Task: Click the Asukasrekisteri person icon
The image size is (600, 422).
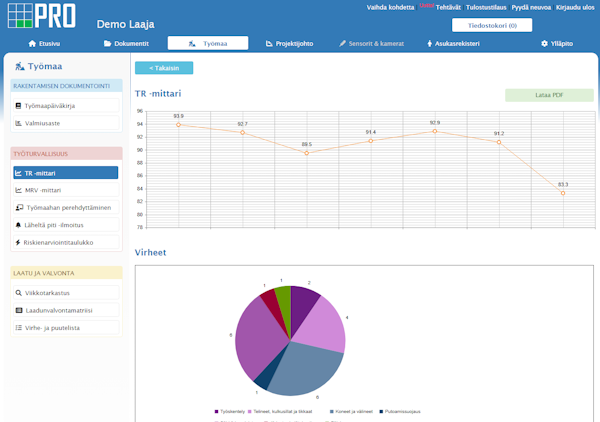Action: pyautogui.click(x=427, y=44)
